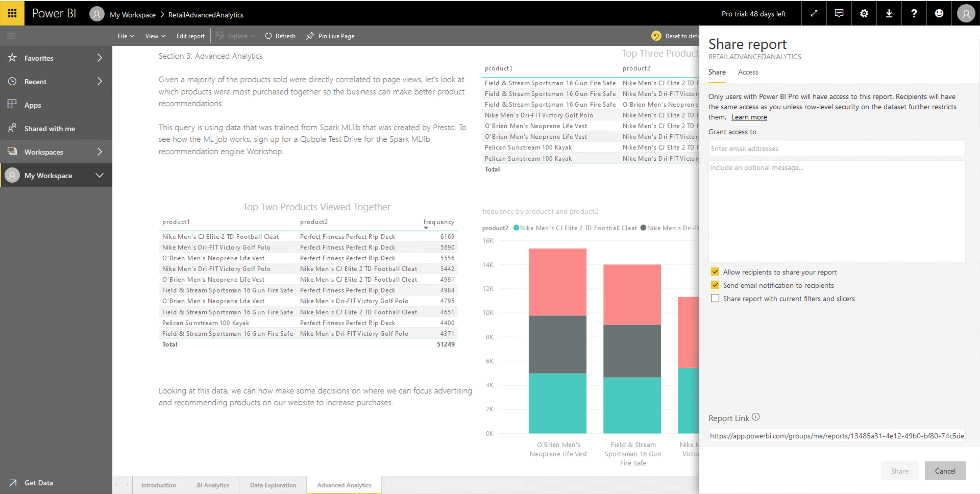Click the Cancel button
Screen dimensions: 980x494
pos(945,471)
